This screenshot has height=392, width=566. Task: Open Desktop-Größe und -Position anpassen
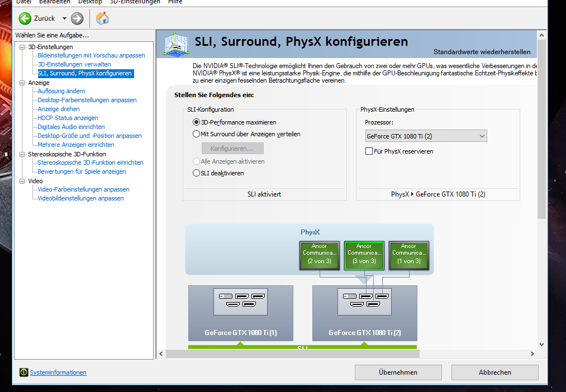(x=89, y=136)
